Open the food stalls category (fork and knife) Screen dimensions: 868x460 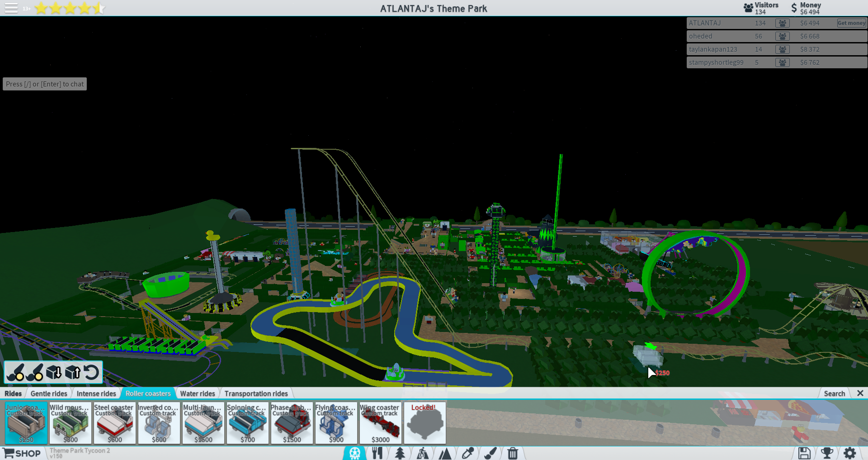(377, 453)
